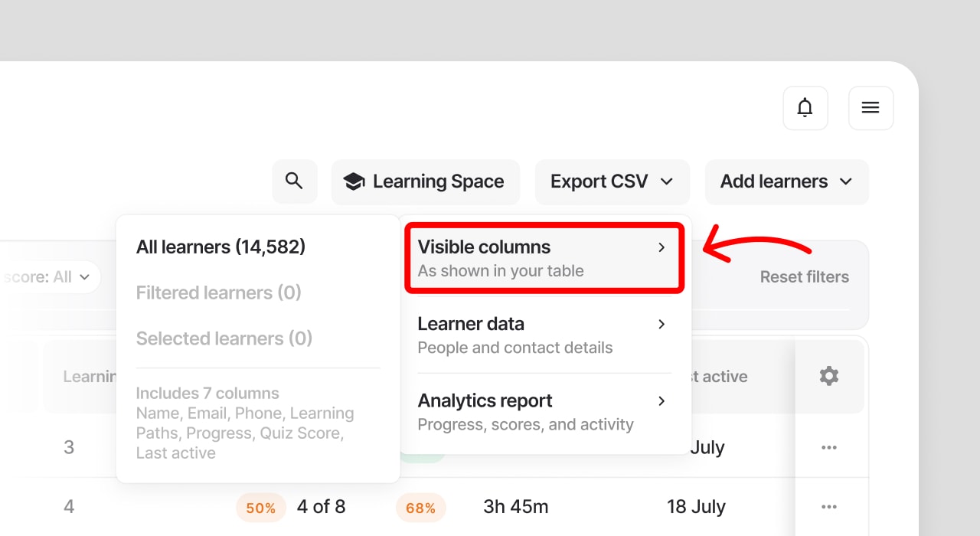
Task: Open Visible columns submenu
Action: [544, 258]
